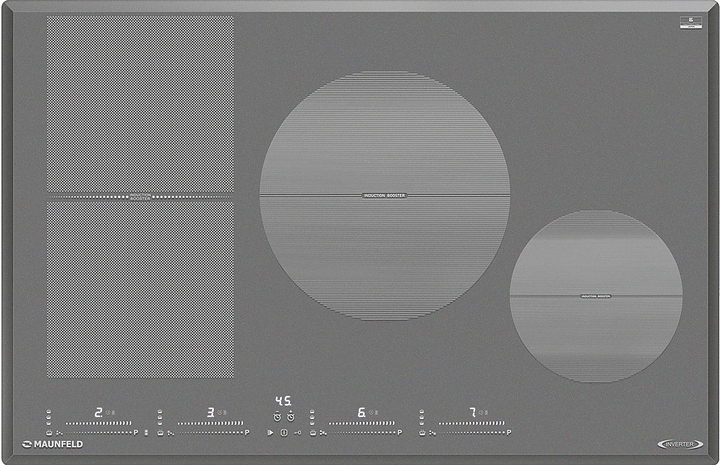Tap the pot icon for zone 6
The image size is (720, 465).
[313, 433]
